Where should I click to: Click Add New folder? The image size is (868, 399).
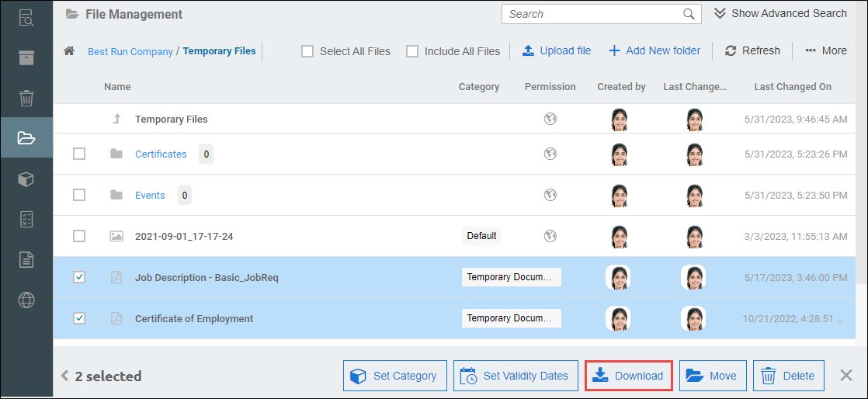point(654,51)
